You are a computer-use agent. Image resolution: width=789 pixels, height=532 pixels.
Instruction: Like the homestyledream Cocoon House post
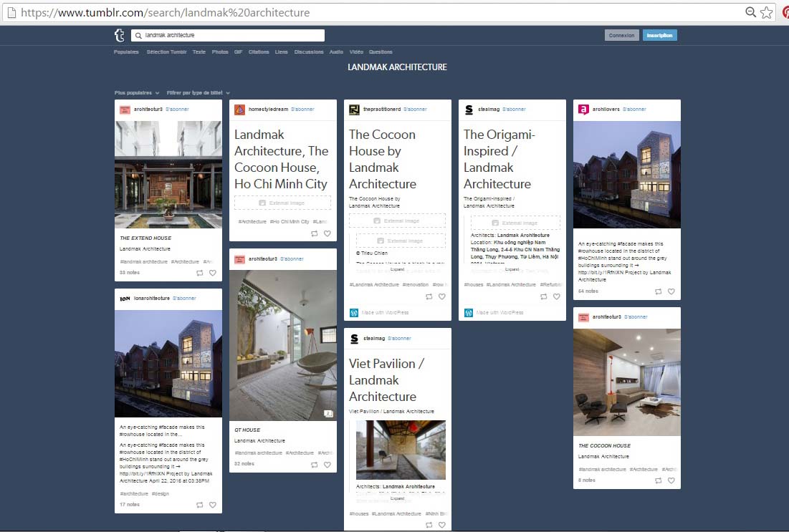(x=327, y=234)
